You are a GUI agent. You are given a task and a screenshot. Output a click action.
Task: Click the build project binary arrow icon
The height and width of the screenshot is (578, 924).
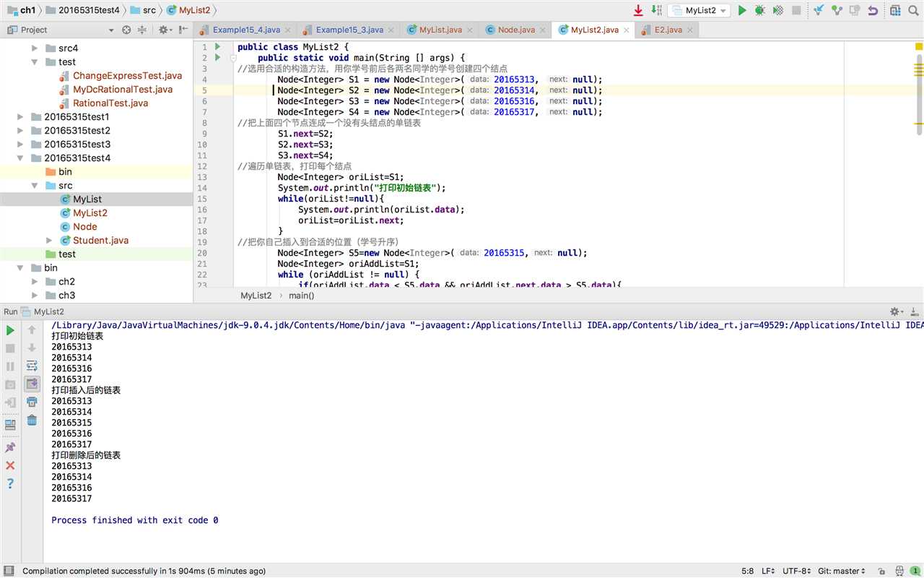click(656, 10)
